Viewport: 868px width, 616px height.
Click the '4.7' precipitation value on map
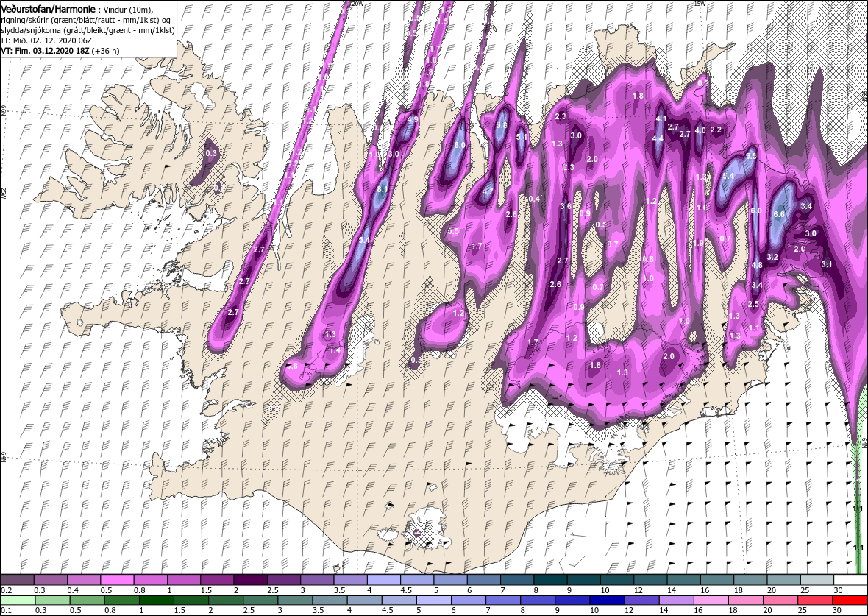pos(487,191)
